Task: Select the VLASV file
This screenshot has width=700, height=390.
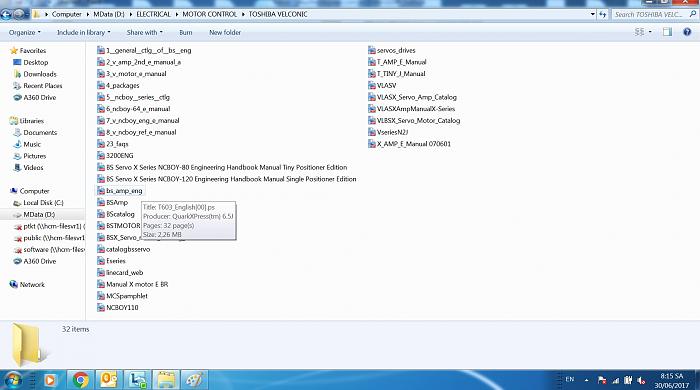Action: (x=382, y=85)
